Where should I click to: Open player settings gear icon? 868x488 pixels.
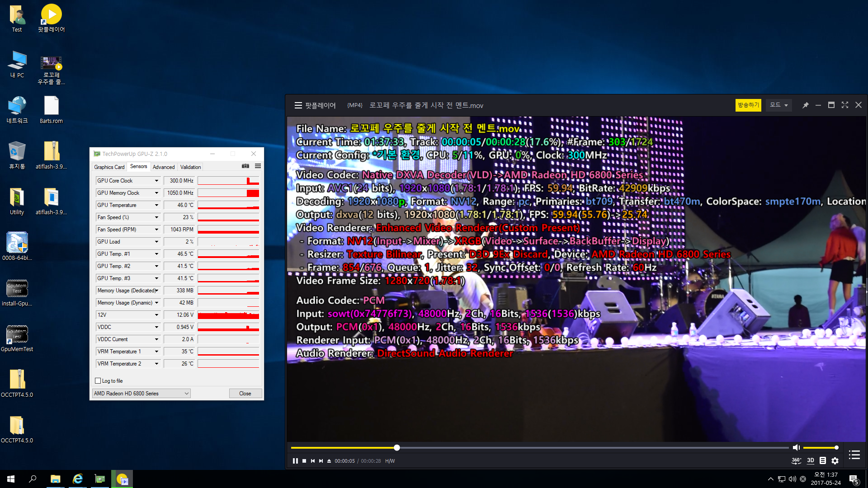[x=835, y=460]
